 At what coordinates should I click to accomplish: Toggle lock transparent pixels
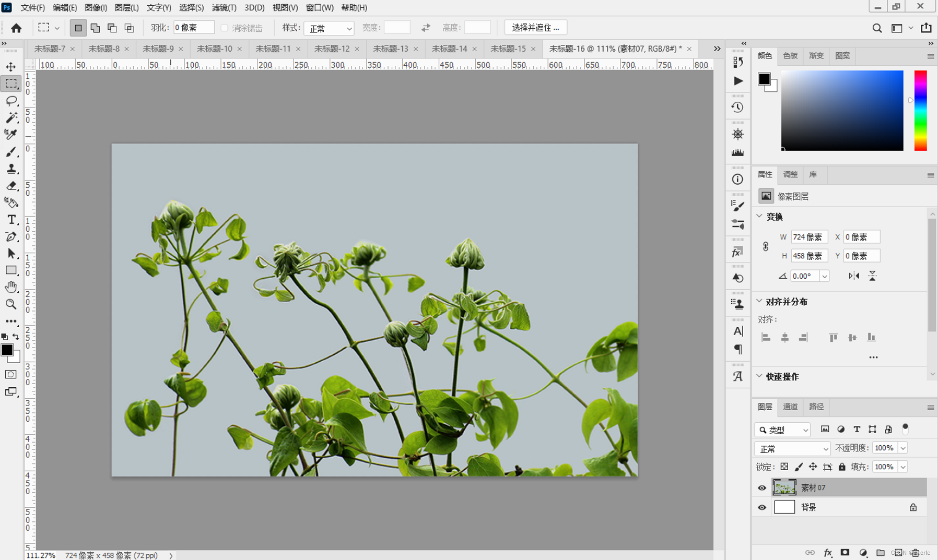784,467
